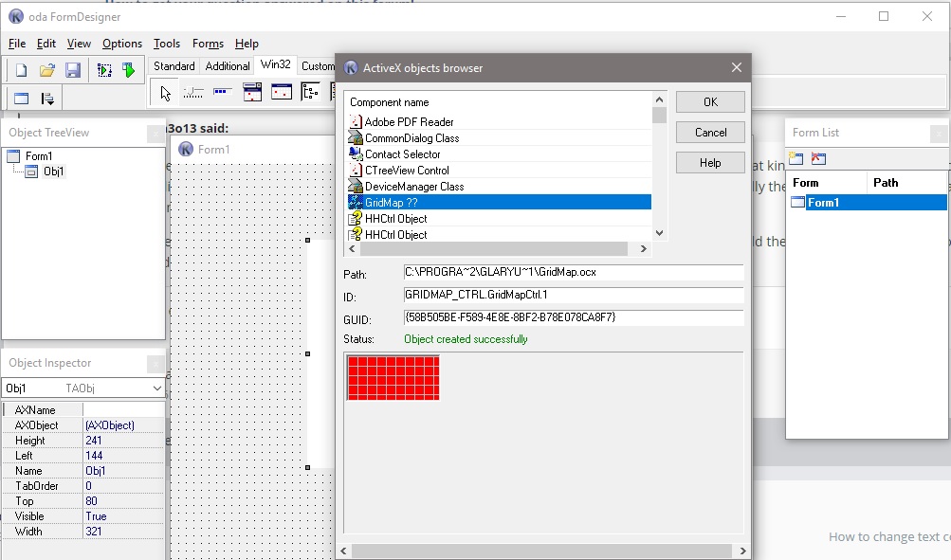Click the Save floppy disk icon

click(x=73, y=70)
